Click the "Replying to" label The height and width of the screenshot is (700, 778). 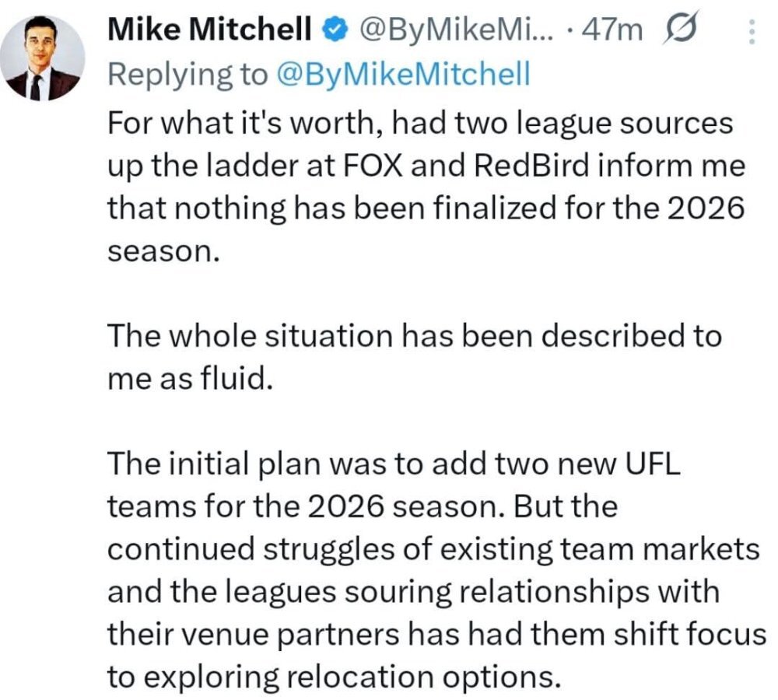pos(187,75)
